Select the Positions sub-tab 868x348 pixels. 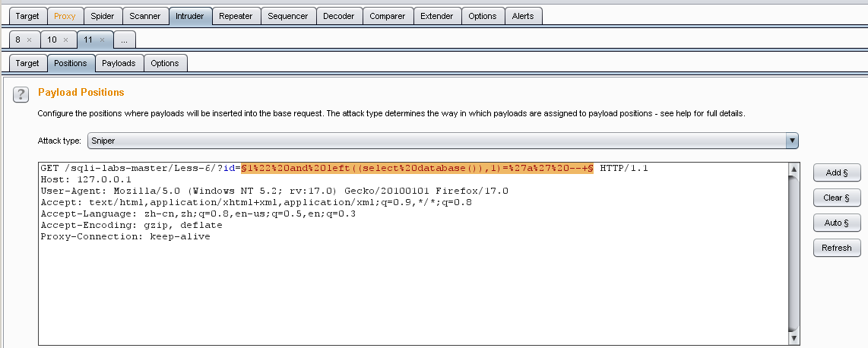pyautogui.click(x=70, y=63)
